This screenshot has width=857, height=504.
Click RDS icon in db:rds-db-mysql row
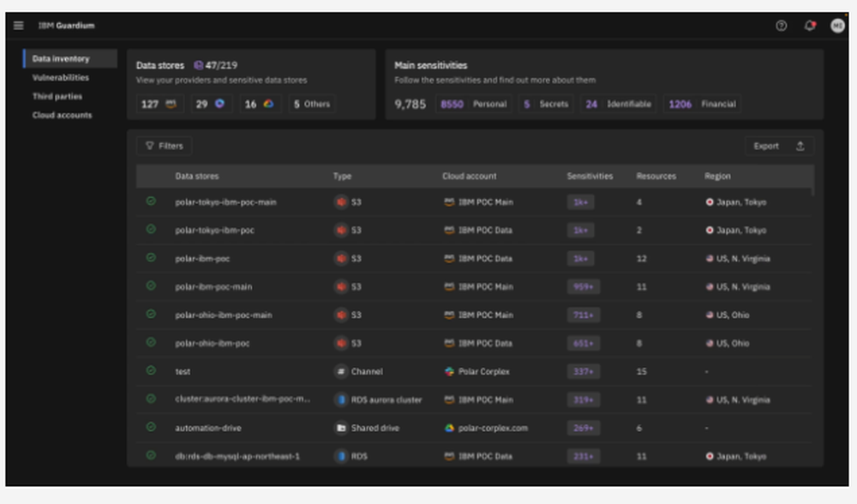[341, 457]
